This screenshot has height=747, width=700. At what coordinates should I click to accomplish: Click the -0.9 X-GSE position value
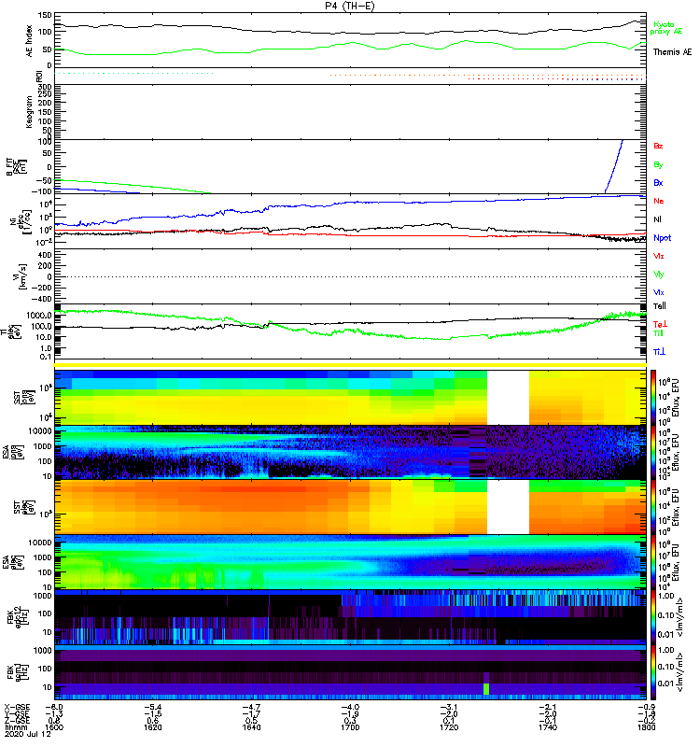(646, 707)
